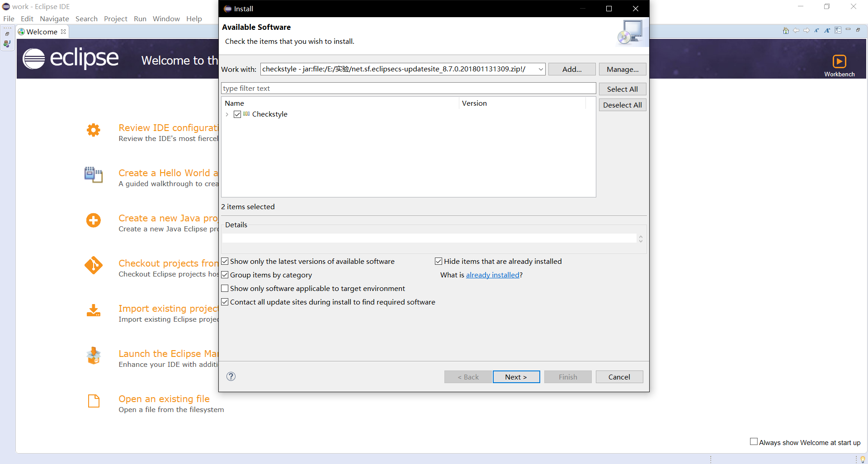Select the Checkstyle row label

(x=270, y=114)
